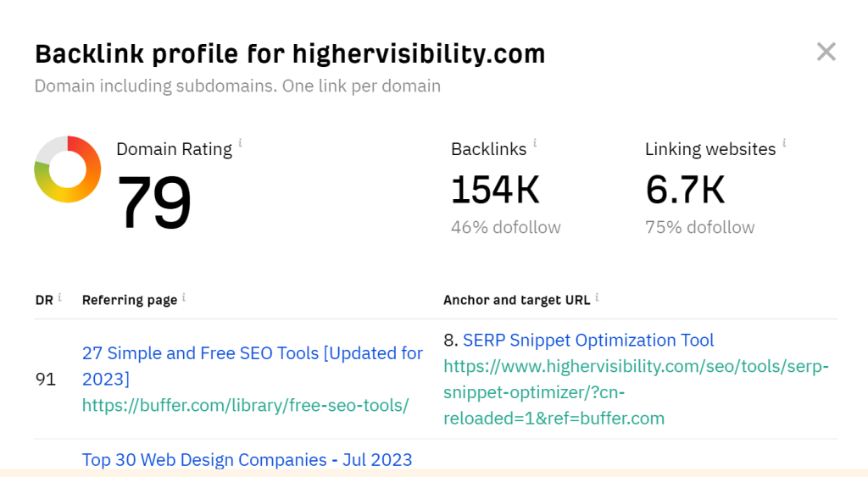Click the DR column header
Viewport: 868px width, 477px height.
pyautogui.click(x=44, y=300)
